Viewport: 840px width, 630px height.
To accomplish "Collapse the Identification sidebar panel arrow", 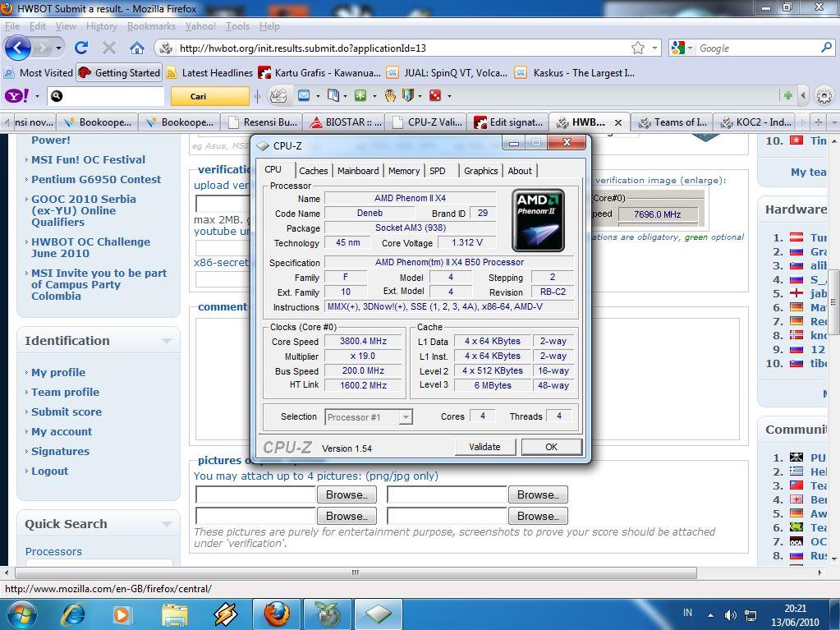I will point(167,341).
